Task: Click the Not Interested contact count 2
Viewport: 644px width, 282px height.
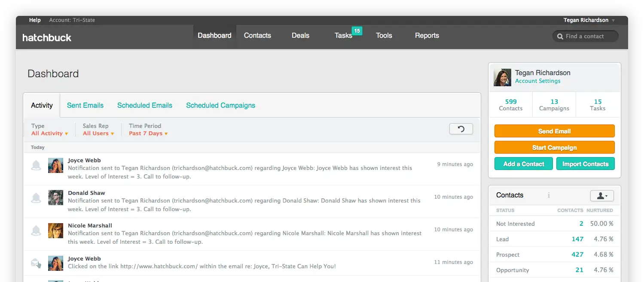Action: coord(581,224)
